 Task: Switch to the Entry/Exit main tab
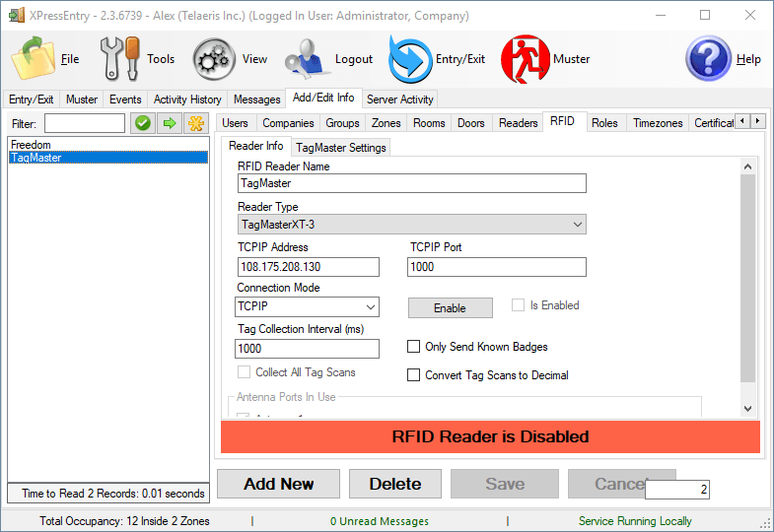32,100
